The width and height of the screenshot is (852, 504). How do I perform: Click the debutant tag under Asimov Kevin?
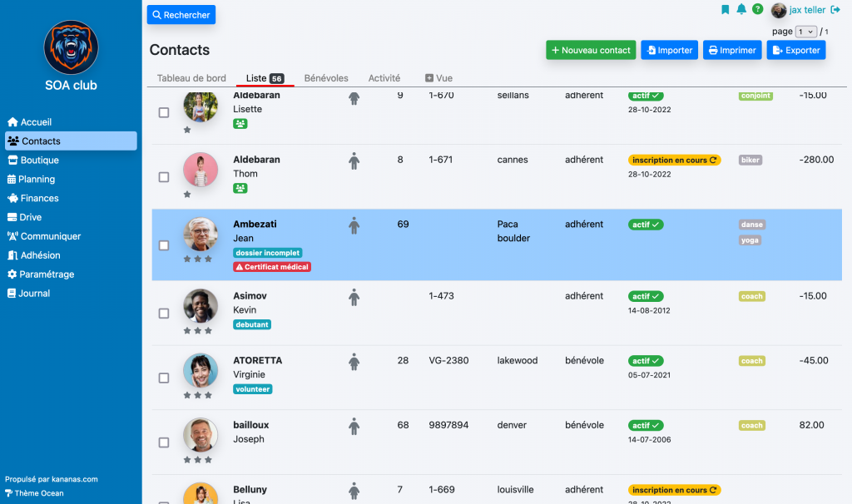[252, 325]
